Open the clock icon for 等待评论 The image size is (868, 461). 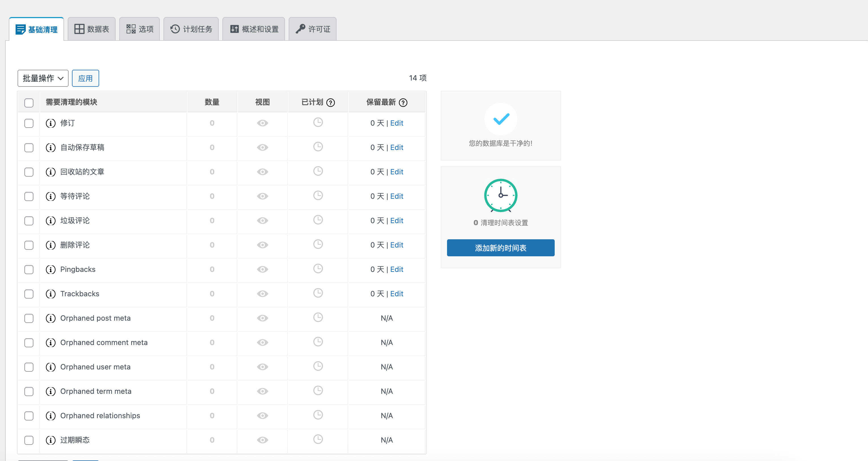[x=318, y=195]
